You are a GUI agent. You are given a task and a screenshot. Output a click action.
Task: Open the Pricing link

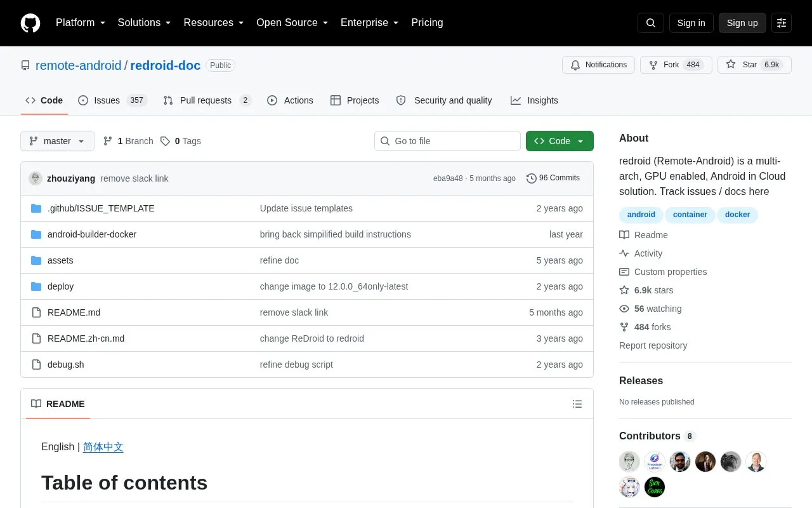click(427, 23)
